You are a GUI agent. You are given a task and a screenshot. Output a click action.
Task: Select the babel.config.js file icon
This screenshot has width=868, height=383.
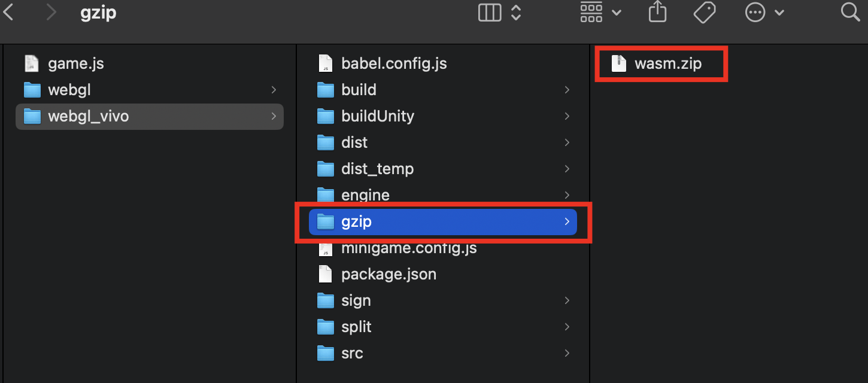click(325, 63)
